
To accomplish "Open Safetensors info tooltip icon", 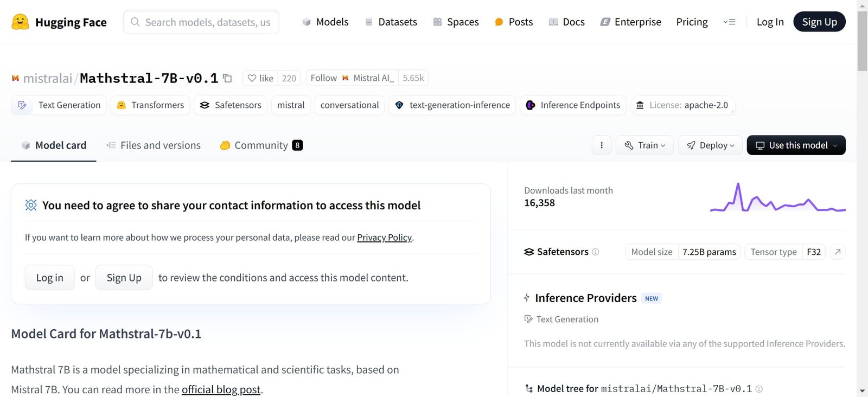I will 595,252.
